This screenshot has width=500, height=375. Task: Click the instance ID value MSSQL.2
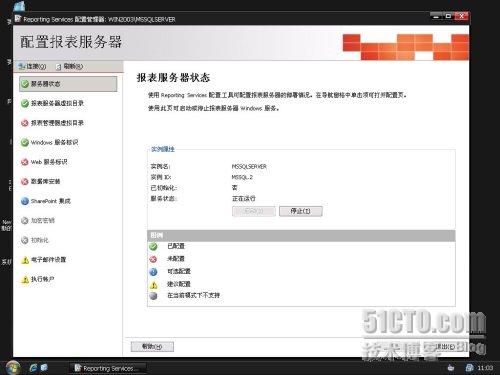(242, 177)
